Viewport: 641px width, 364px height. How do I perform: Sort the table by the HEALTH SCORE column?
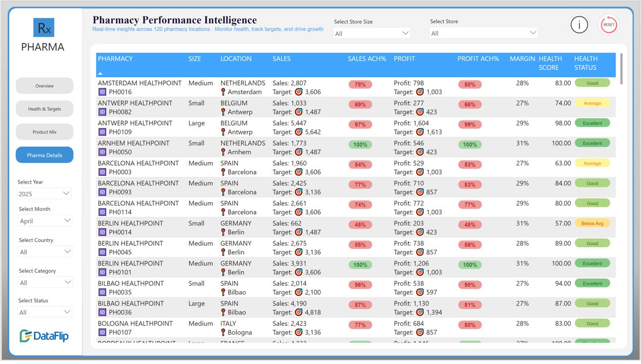pos(550,63)
